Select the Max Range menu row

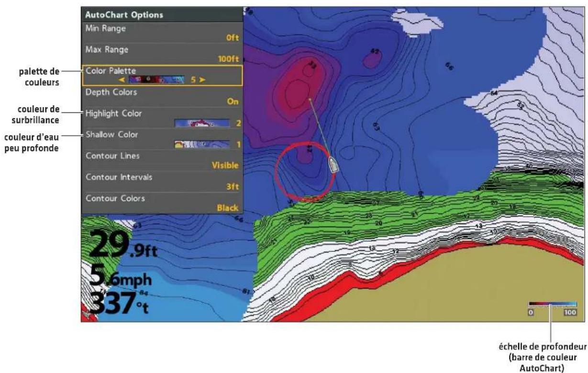[x=162, y=54]
